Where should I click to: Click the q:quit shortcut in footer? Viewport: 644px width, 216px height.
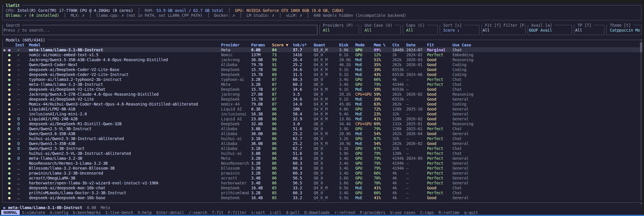[471, 213]
